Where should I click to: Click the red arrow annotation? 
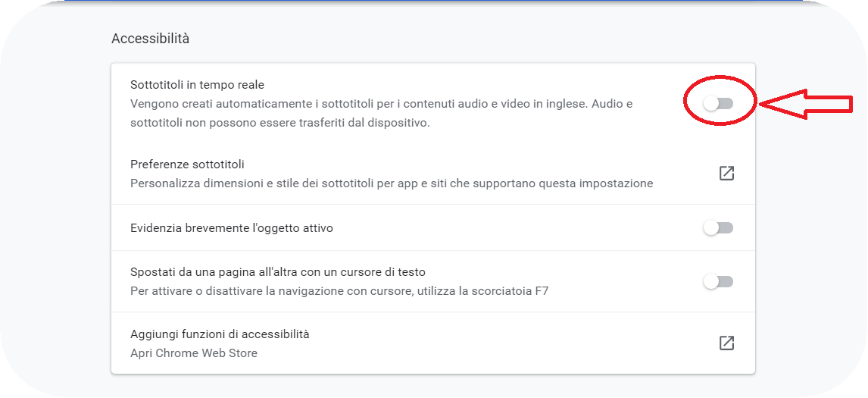pos(804,104)
